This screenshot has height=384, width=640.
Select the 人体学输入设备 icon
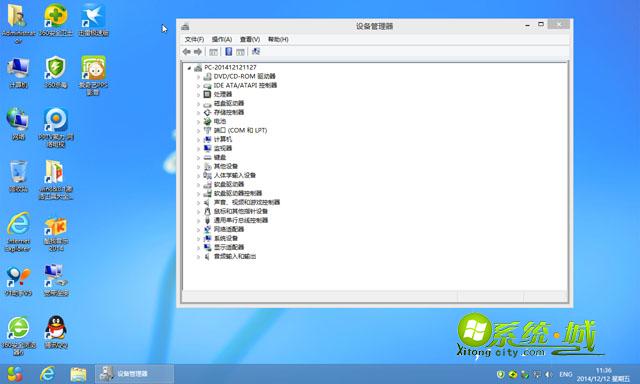(x=207, y=175)
